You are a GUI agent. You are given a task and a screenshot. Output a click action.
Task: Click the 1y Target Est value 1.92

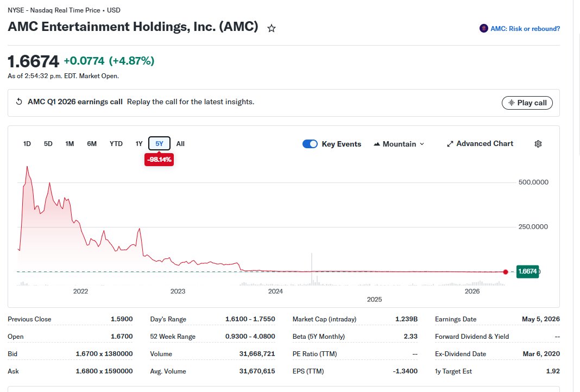[x=553, y=371]
